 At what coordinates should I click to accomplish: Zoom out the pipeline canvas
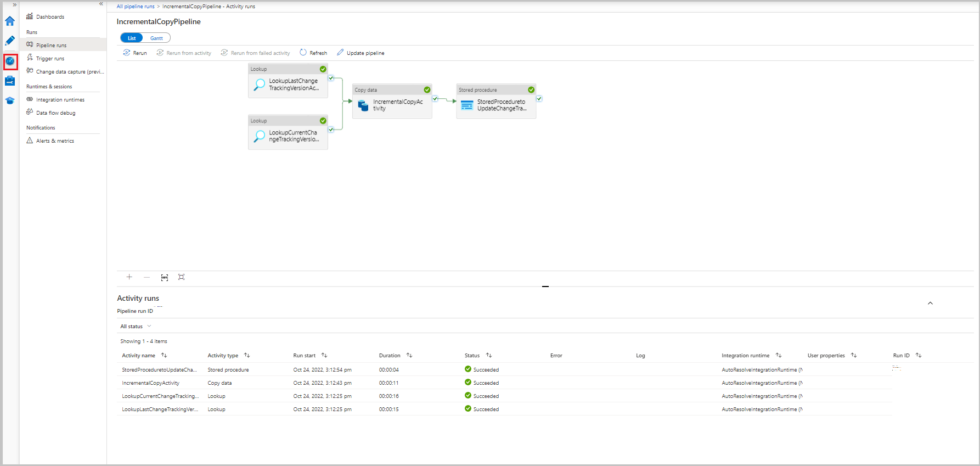147,277
